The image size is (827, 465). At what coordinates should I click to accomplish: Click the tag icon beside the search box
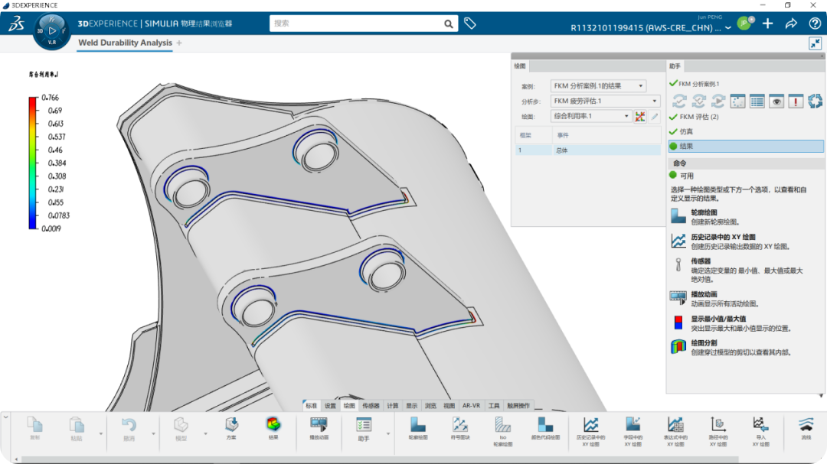tap(470, 23)
